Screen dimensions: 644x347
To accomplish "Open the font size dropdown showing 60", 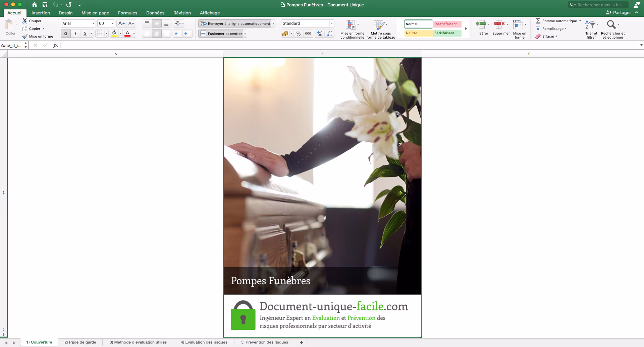I will [x=112, y=23].
